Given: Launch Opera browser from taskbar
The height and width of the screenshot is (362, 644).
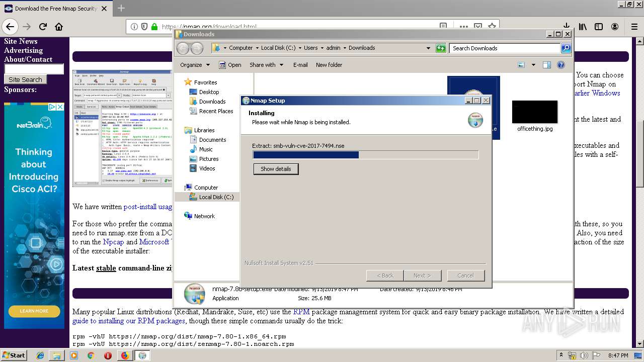Looking at the screenshot, I should pos(108,355).
